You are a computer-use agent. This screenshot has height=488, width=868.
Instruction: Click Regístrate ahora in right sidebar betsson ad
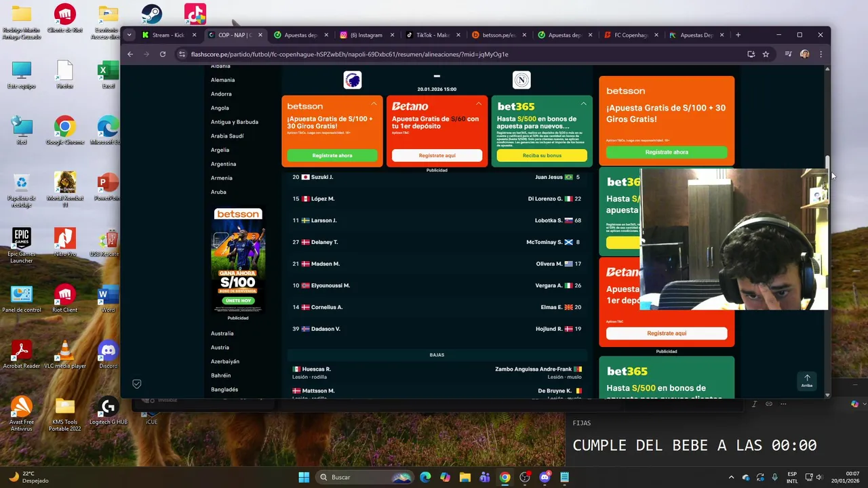tap(667, 152)
